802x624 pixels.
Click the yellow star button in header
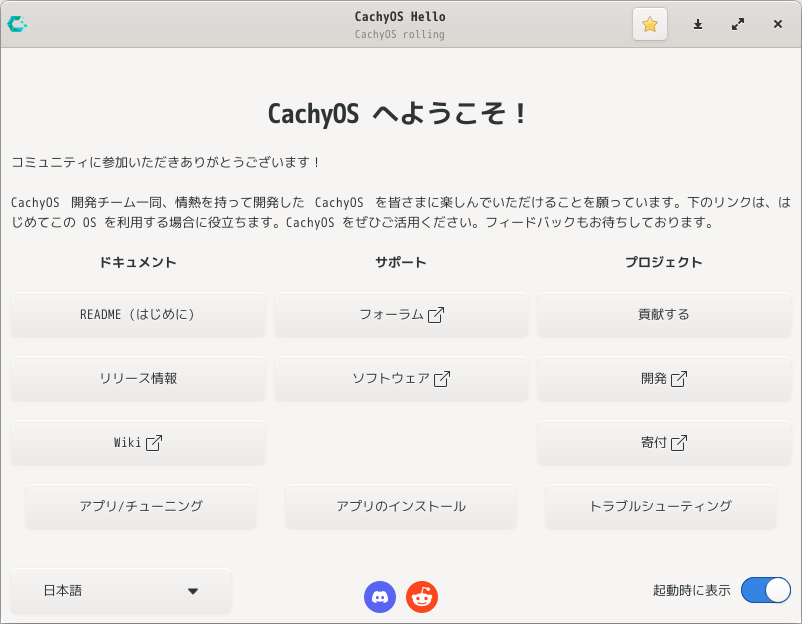pyautogui.click(x=650, y=24)
